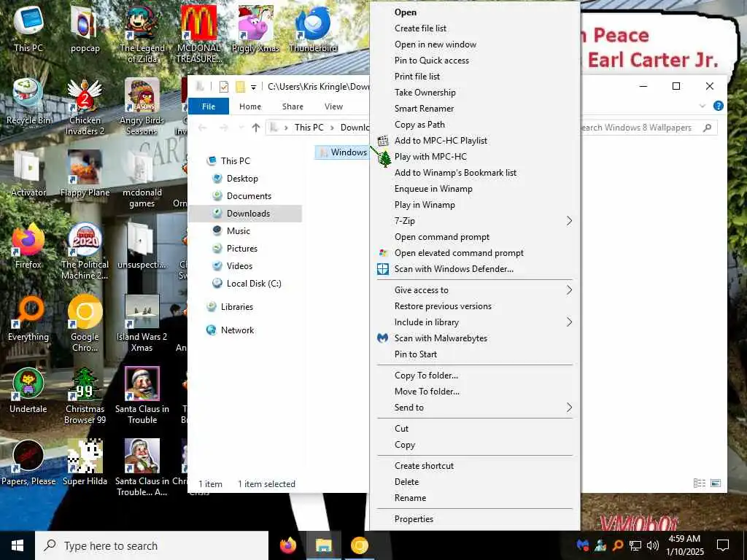Launch Firefox from the desktop
The width and height of the screenshot is (747, 560).
[28, 246]
